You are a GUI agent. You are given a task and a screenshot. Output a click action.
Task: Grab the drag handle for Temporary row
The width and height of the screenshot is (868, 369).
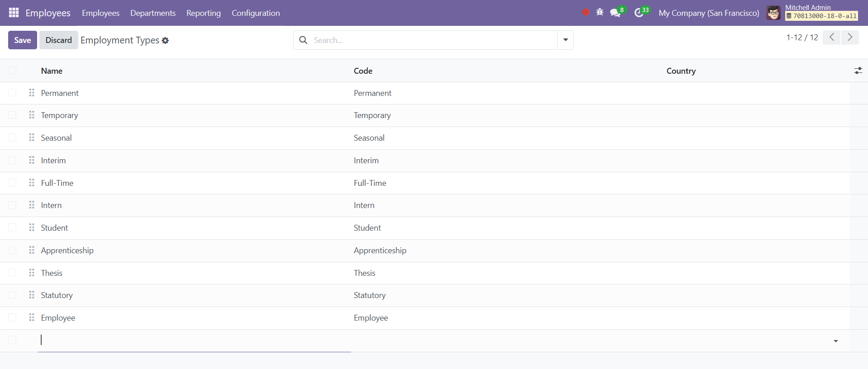pos(32,115)
